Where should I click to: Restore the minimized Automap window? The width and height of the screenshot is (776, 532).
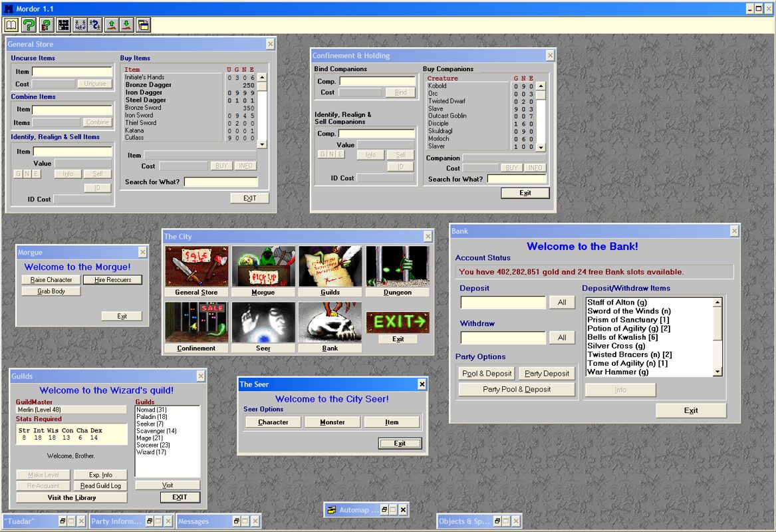coord(383,510)
